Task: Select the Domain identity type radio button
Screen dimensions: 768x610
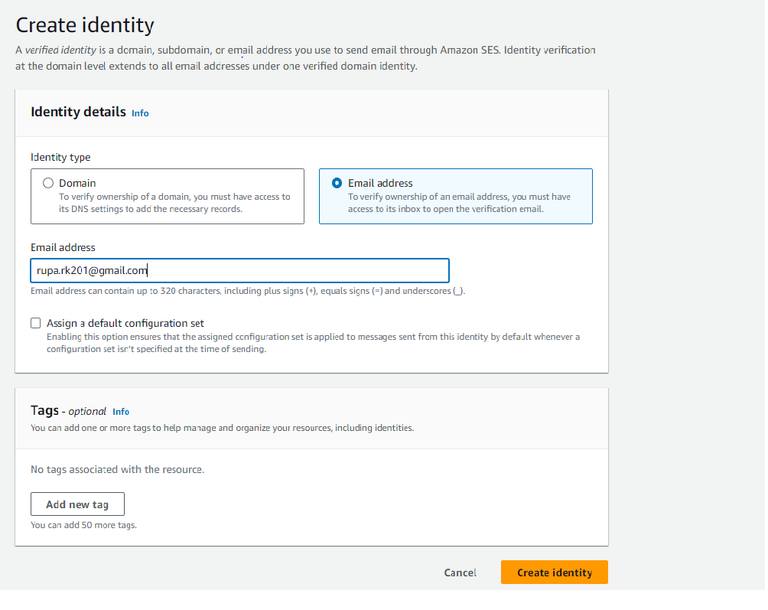Action: pyautogui.click(x=48, y=183)
